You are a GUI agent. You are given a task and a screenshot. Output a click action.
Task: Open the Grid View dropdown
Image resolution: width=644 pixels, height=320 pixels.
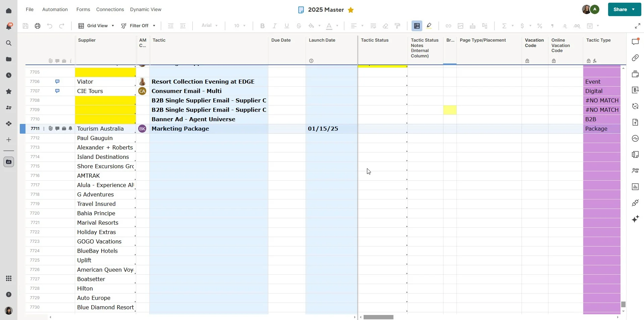point(96,26)
